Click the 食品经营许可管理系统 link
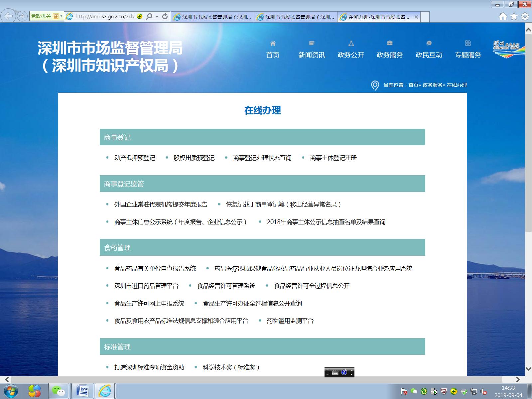Viewport: 532px width, 399px height. tap(227, 286)
